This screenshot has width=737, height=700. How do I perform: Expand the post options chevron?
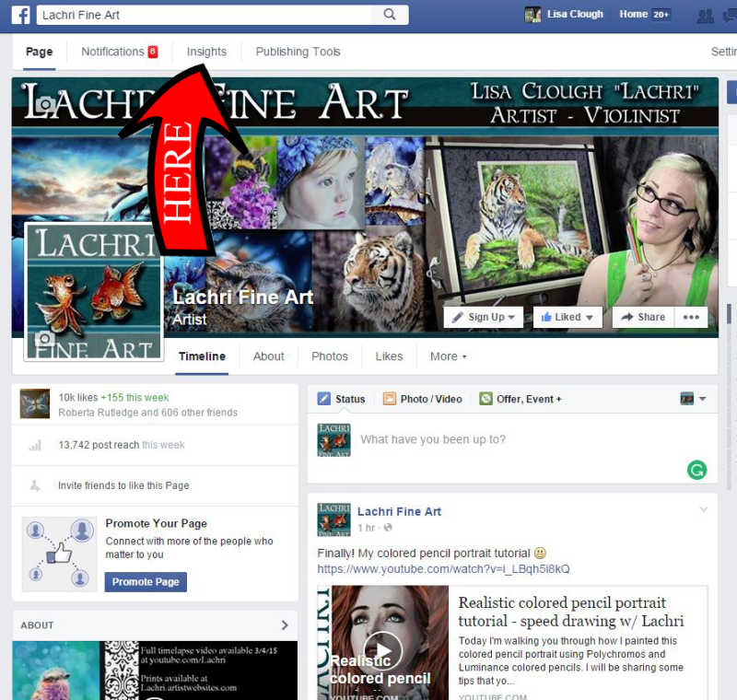coord(704,509)
